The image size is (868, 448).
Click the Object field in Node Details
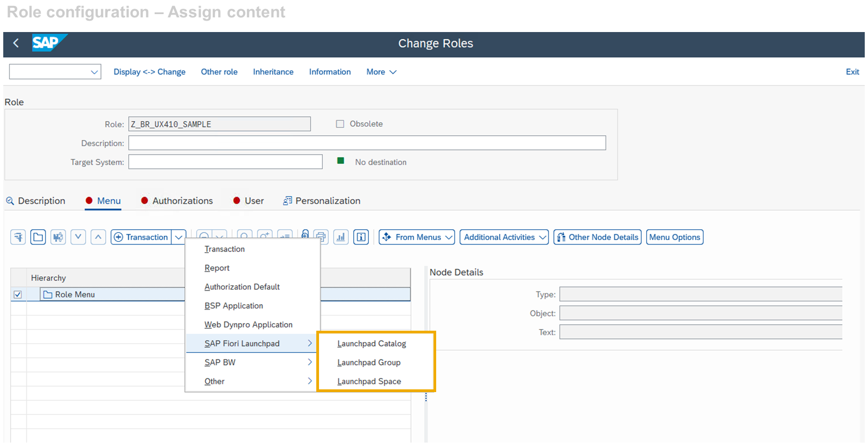[701, 313]
